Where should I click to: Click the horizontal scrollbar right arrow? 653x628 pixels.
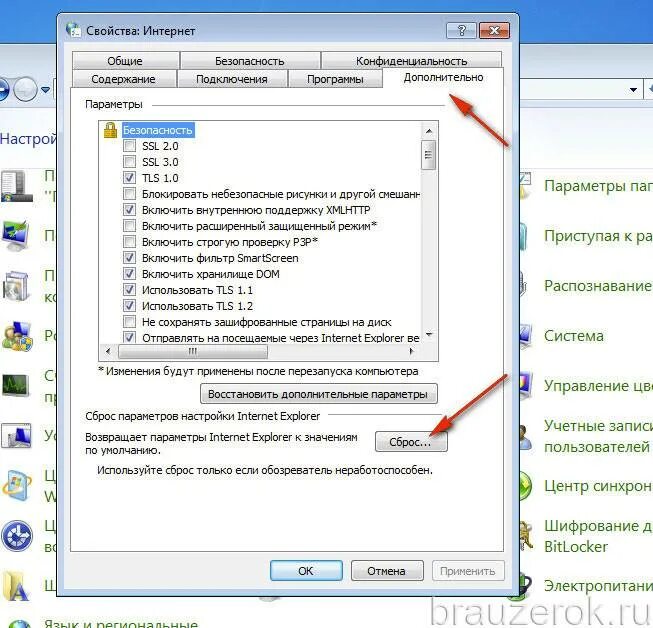[411, 351]
